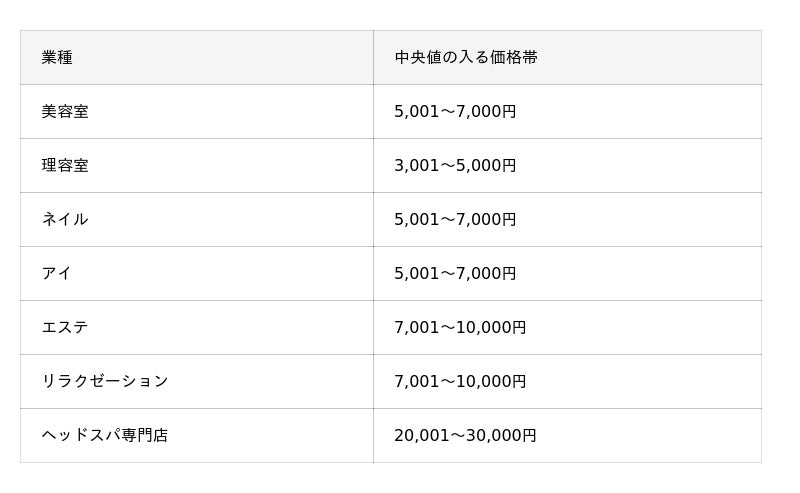This screenshot has width=800, height=493.
Task: Click the 3,001～5,000円 price cell
Action: tap(567, 165)
